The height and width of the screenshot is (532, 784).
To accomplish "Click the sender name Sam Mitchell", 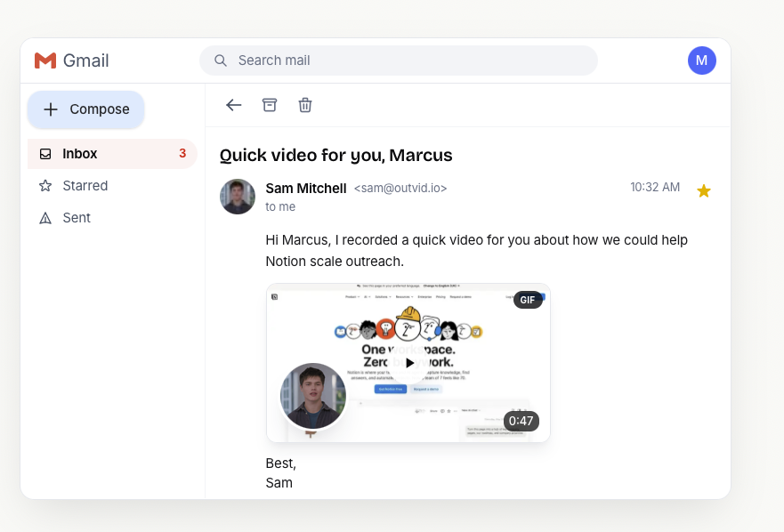I will (x=305, y=188).
